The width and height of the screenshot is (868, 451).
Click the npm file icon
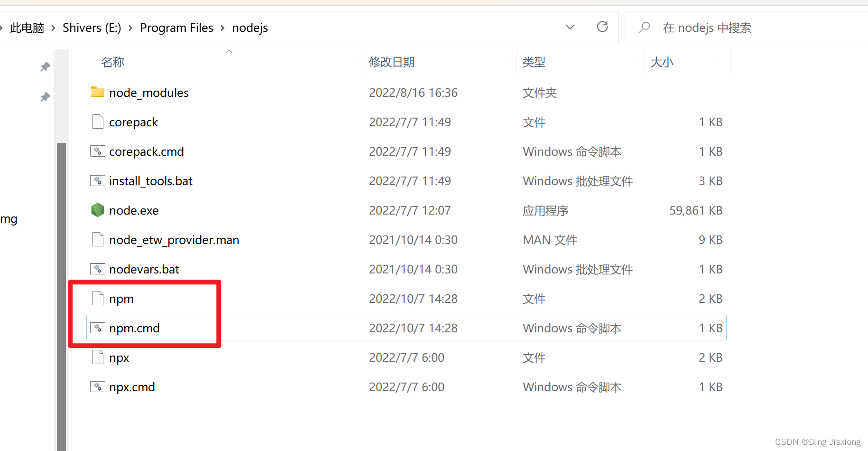tap(98, 298)
